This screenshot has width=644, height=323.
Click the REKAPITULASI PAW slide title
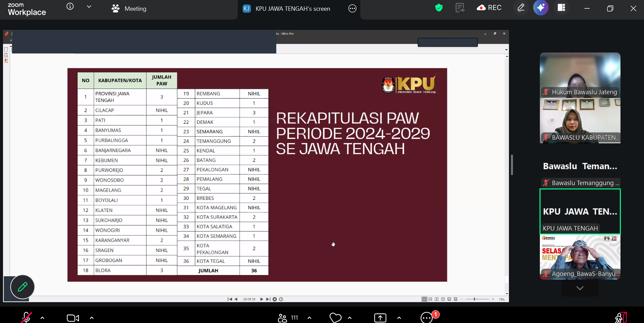pos(353,134)
